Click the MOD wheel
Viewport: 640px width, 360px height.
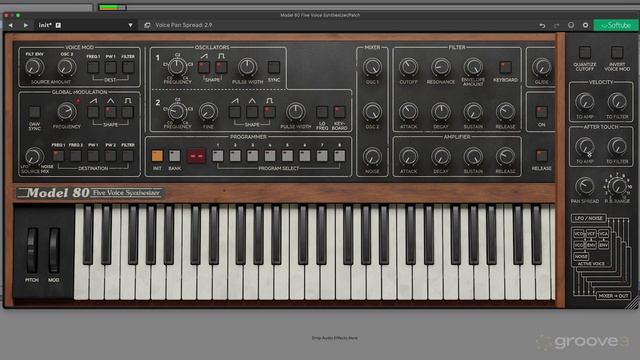coord(53,250)
